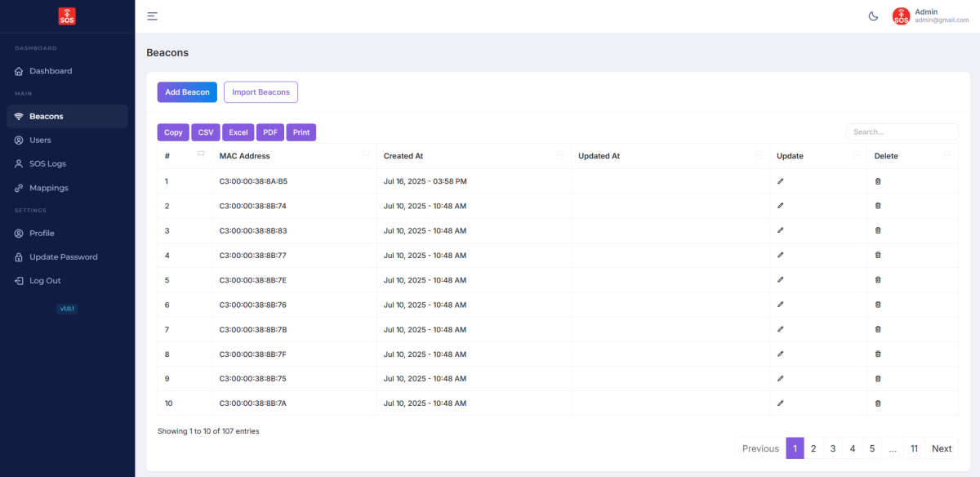Click the table Search input field
This screenshot has height=477, width=980.
coord(901,132)
